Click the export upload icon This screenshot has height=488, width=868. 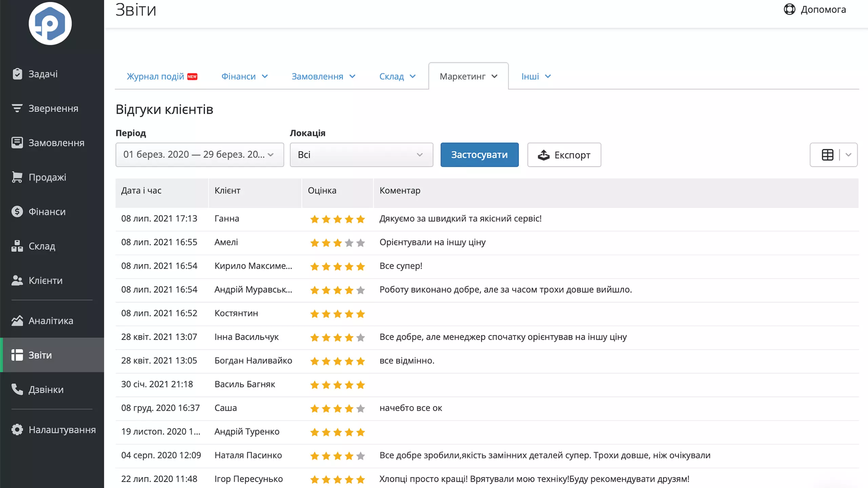coord(544,155)
